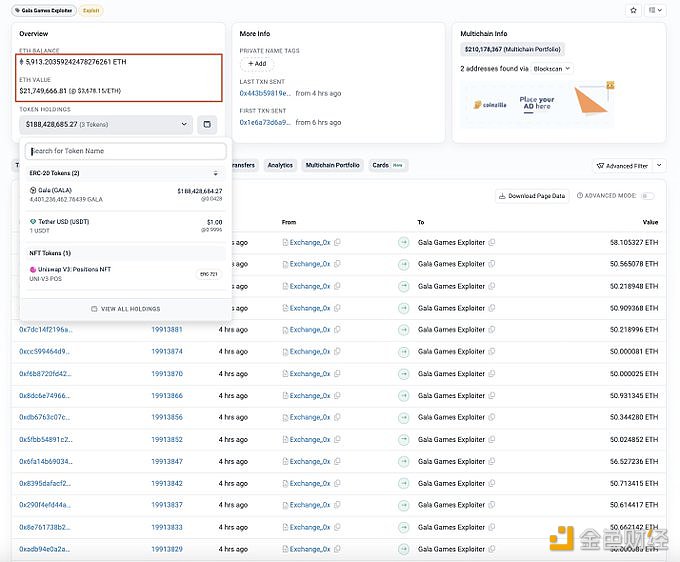Click Gala Games Exploiter recipient in block 19913842 row
The height and width of the screenshot is (562, 680).
[x=451, y=484]
